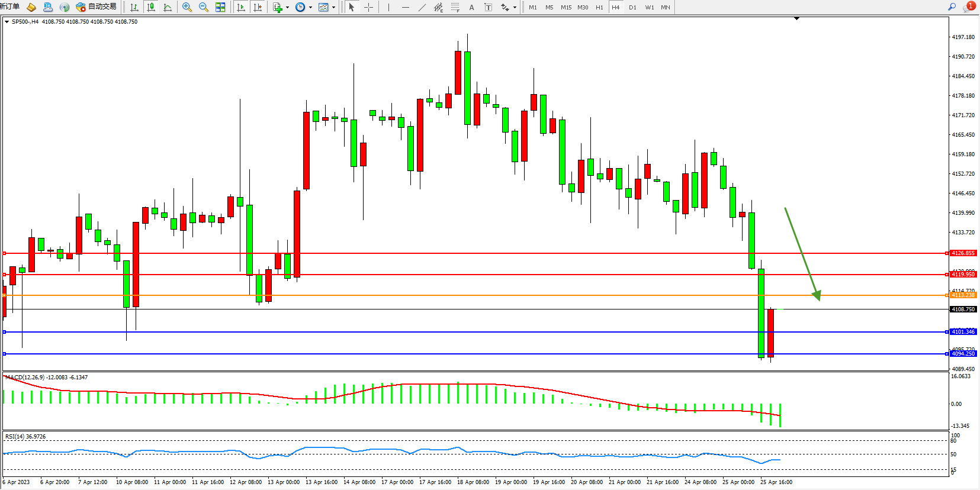Click the zoom out magnifier icon
Viewport: 980px width, 490px height.
[x=204, y=7]
